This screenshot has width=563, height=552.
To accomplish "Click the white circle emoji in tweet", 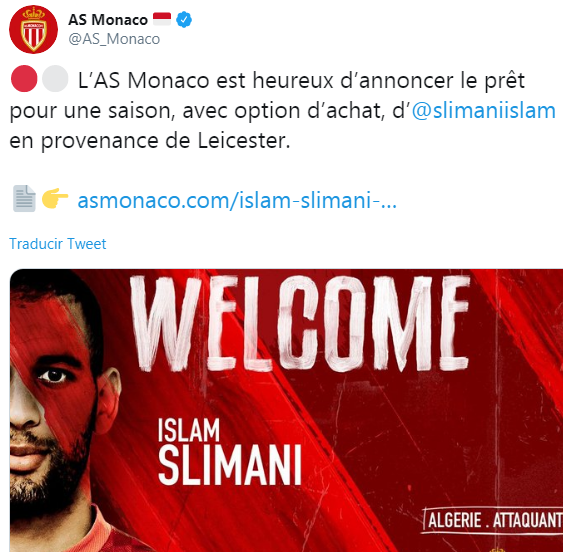I will [x=55, y=79].
